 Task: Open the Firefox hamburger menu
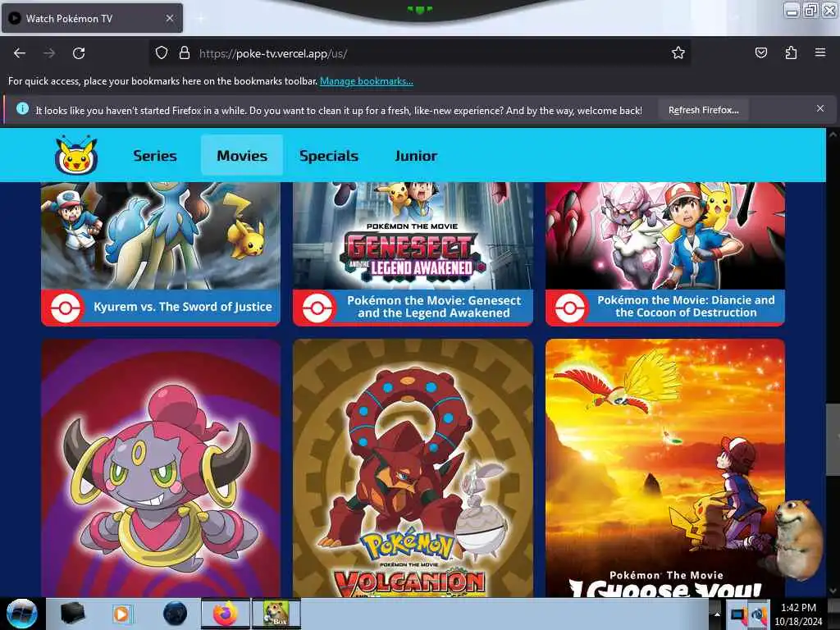point(820,52)
